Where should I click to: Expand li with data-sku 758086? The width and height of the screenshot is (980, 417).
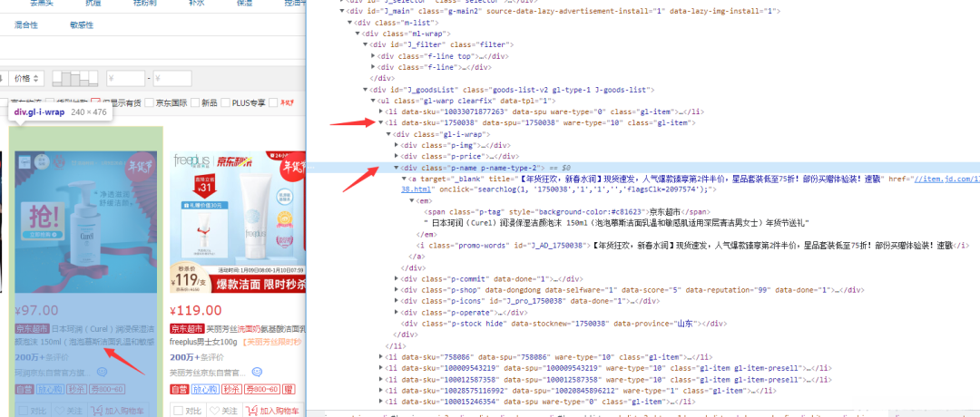point(380,357)
